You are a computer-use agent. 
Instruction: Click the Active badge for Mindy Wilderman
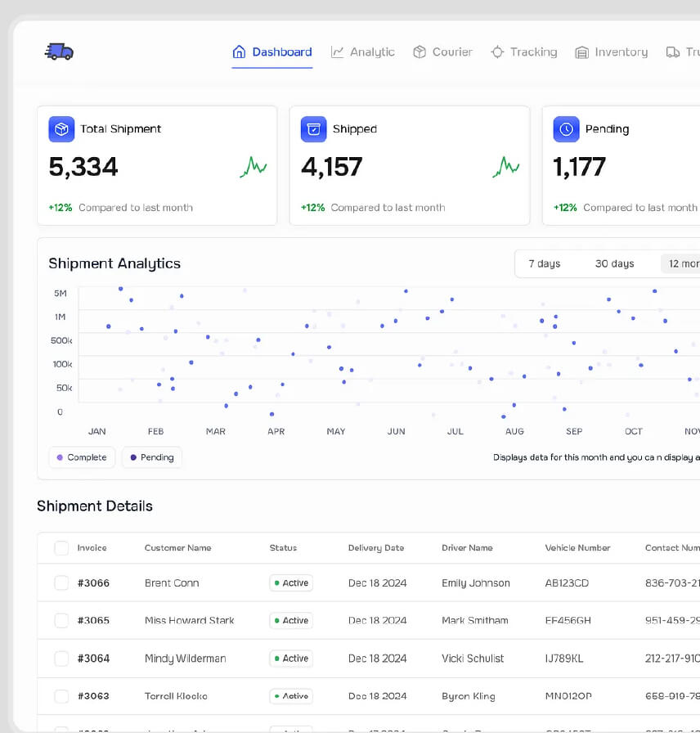click(x=291, y=659)
